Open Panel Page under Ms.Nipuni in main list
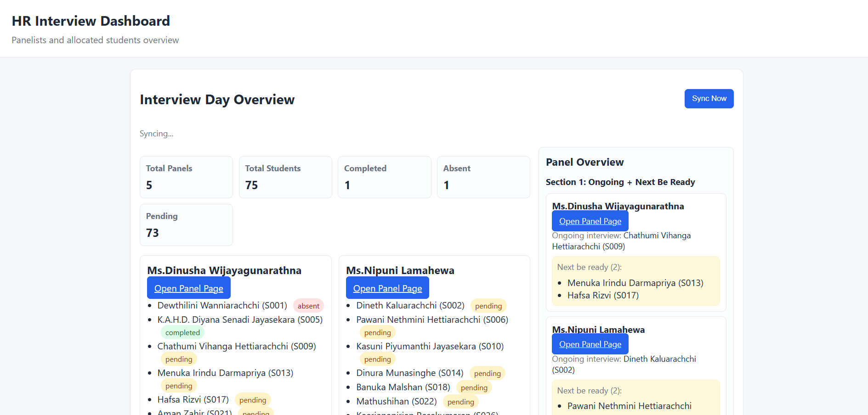This screenshot has height=415, width=868. coord(387,288)
